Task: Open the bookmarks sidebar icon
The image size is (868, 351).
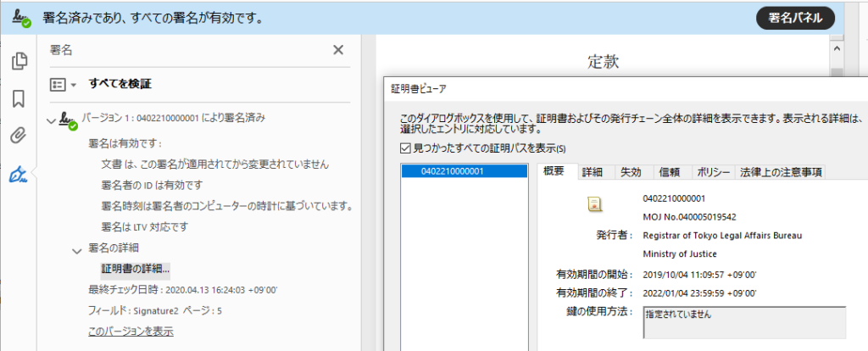Action: (x=18, y=98)
